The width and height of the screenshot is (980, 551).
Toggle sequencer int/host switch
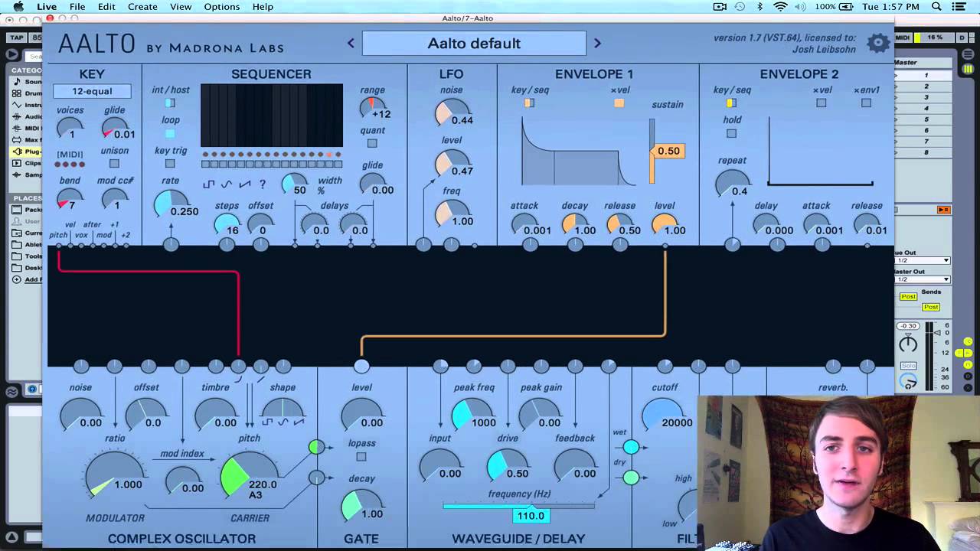[170, 103]
